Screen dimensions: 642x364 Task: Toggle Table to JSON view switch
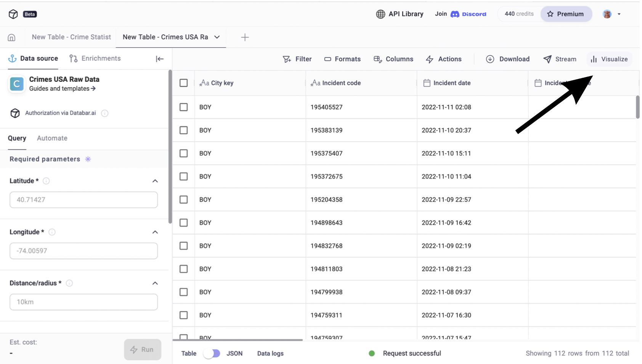click(x=212, y=353)
